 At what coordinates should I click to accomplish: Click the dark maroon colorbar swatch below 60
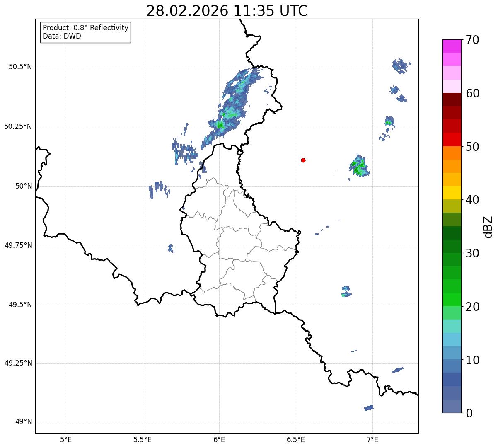coord(452,99)
